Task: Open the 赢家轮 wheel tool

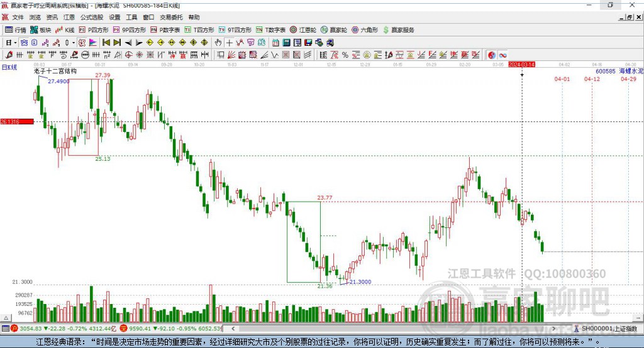Action: coord(334,30)
